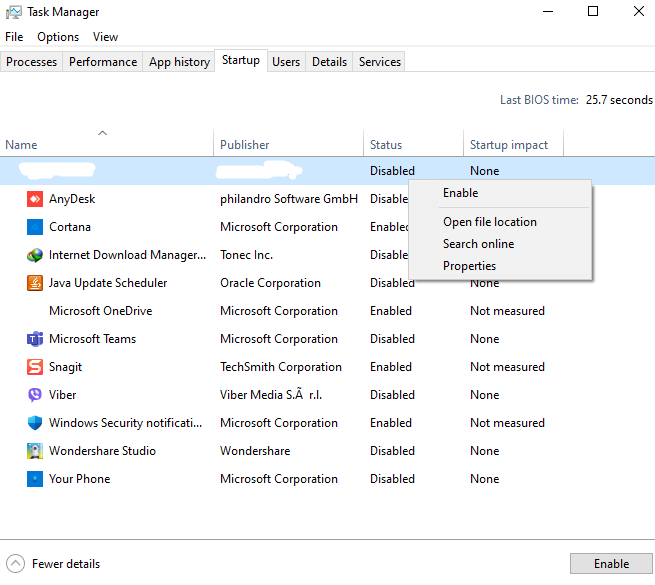Click TechSmith Corporation publisher cell
The width and height of the screenshot is (655, 585).
(281, 367)
